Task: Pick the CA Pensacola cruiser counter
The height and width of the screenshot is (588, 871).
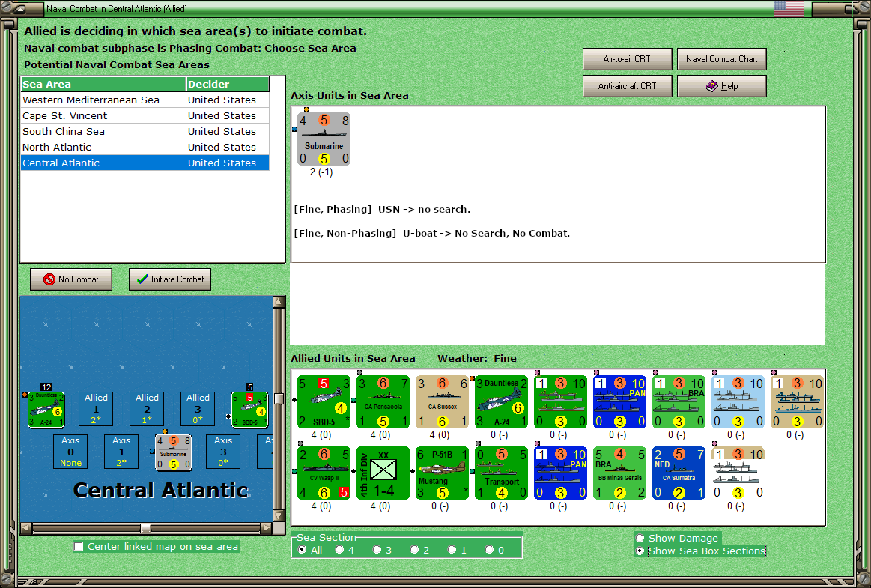Action: click(x=383, y=401)
